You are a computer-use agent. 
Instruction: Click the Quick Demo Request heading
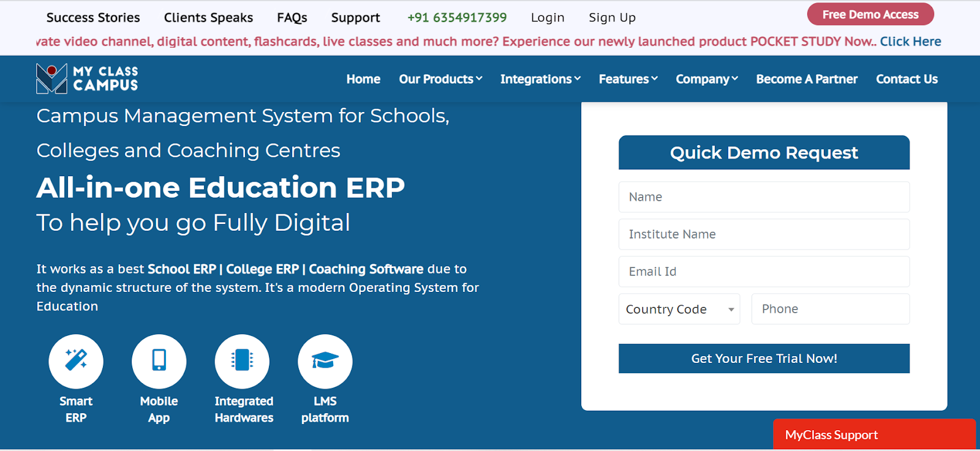point(764,152)
